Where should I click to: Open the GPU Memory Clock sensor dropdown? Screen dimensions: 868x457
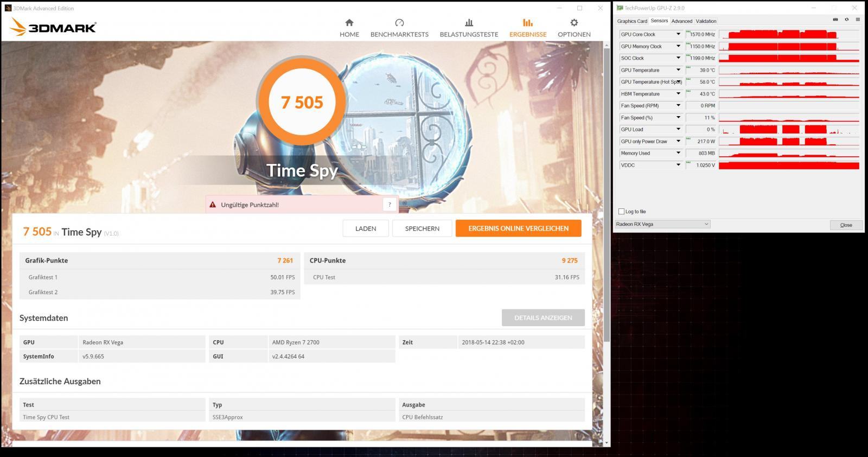pos(678,46)
